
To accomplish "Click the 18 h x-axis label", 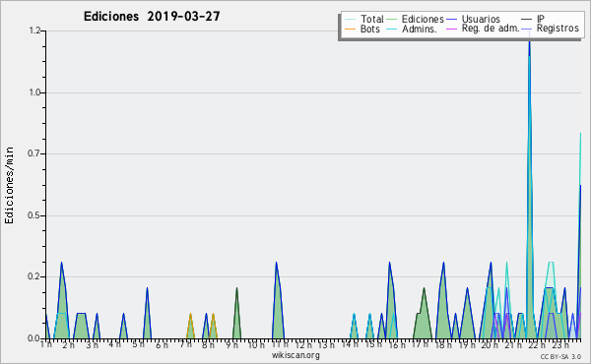I will tap(444, 344).
